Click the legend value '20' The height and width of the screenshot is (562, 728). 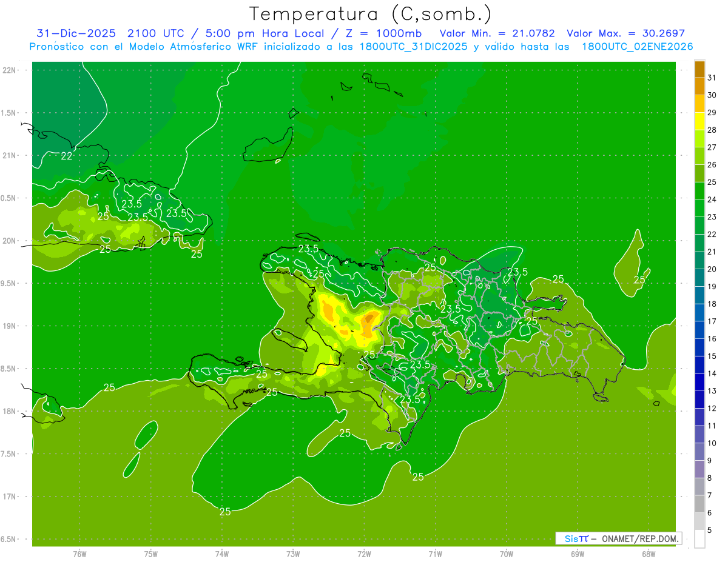(x=712, y=269)
